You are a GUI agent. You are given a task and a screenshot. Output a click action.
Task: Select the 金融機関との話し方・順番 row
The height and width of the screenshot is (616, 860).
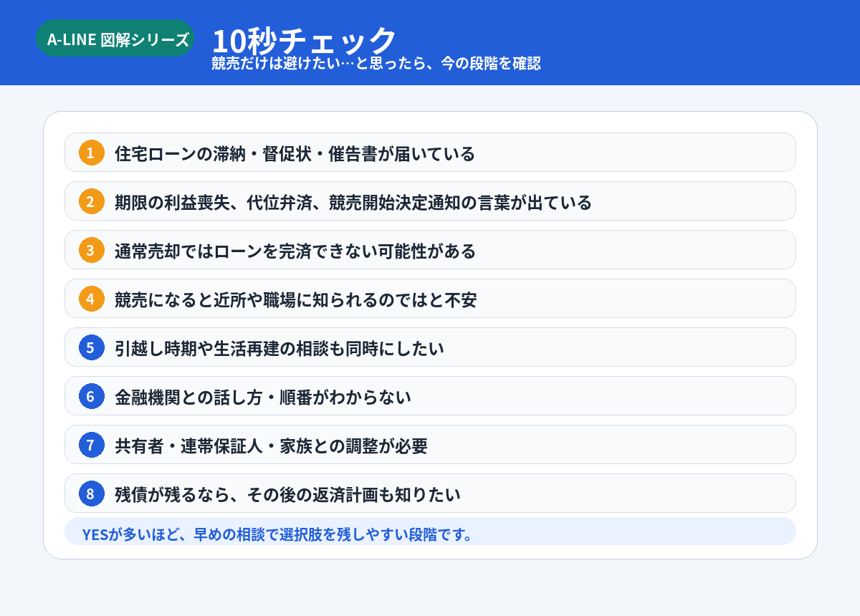[x=430, y=396]
